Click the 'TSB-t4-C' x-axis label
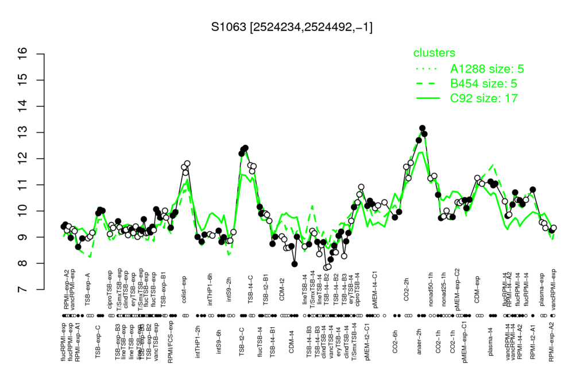This screenshot has height=368, width=588. (x=251, y=289)
